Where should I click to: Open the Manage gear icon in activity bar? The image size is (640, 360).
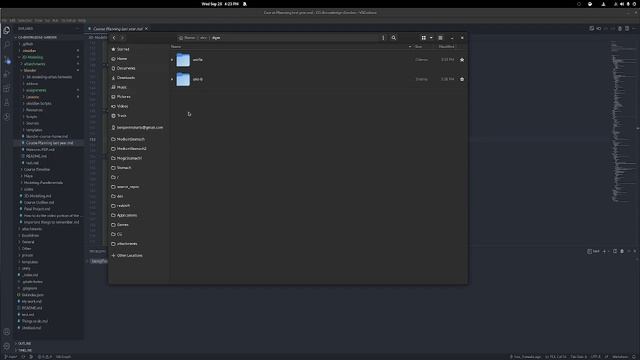tap(7, 346)
